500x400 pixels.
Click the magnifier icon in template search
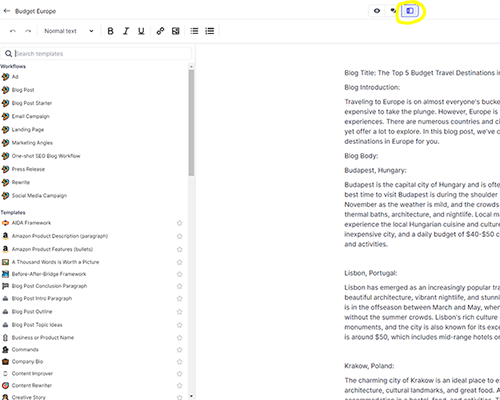tap(8, 53)
